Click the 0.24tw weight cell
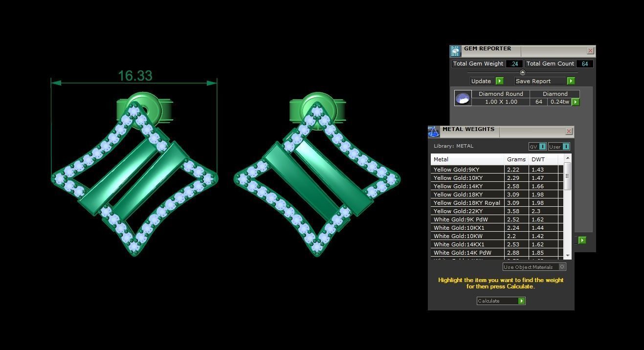 (x=559, y=102)
